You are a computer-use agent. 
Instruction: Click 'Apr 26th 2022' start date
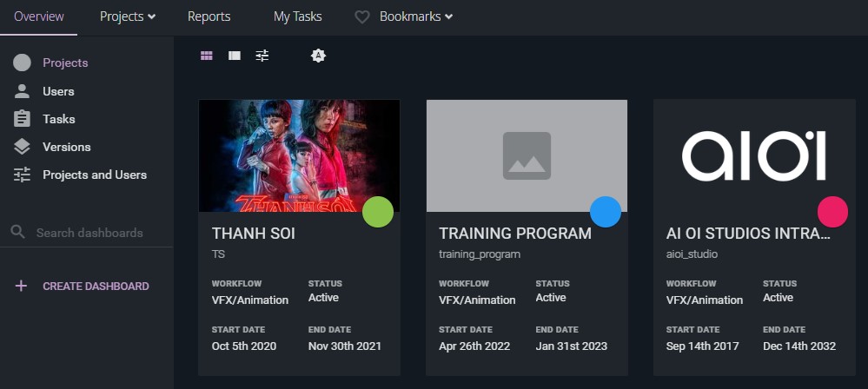click(474, 346)
